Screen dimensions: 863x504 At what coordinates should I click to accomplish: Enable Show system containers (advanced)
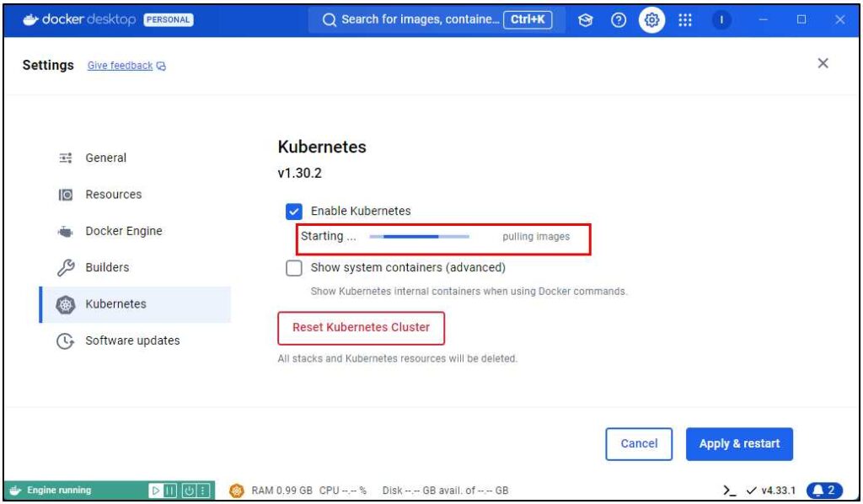click(294, 268)
